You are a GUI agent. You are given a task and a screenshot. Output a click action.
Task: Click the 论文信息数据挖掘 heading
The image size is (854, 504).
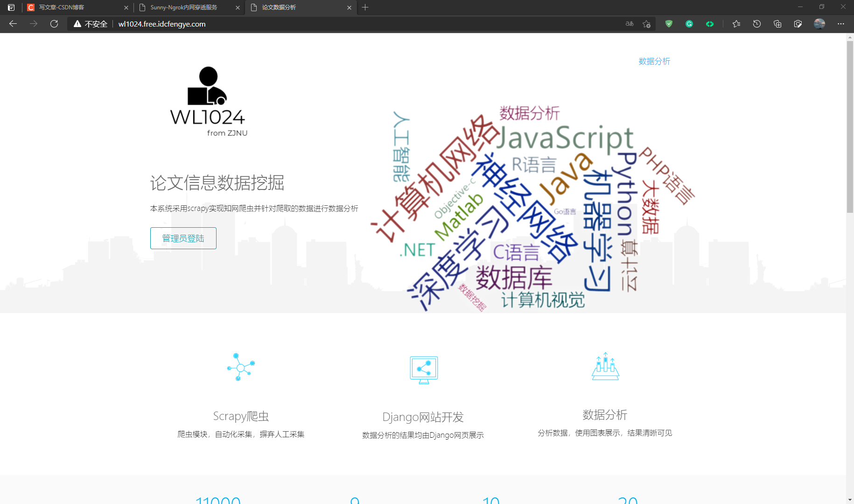point(217,183)
